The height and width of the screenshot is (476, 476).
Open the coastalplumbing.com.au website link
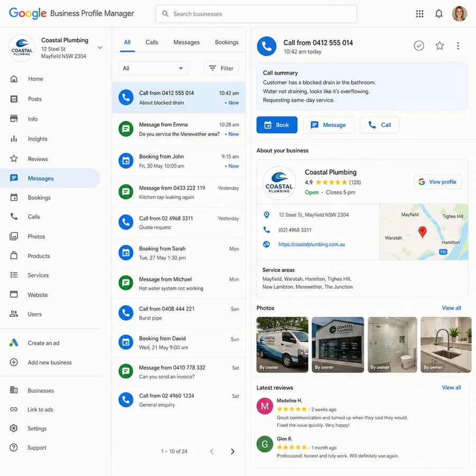[312, 244]
